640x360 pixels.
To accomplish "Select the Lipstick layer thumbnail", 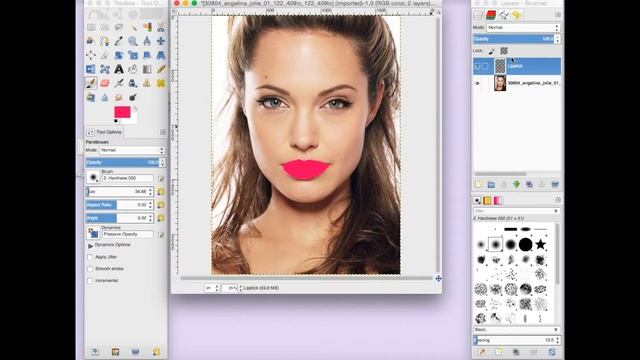I will 500,66.
